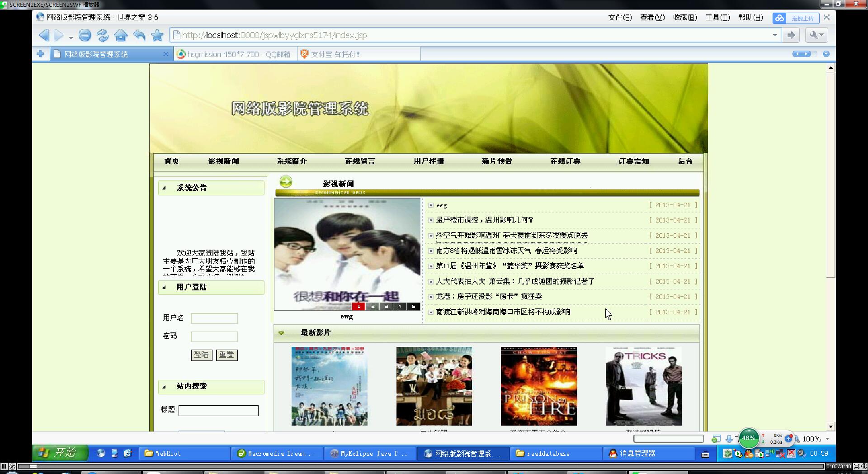Click the download arrow status bar icon
This screenshot has height=474, width=868.
[x=729, y=439]
